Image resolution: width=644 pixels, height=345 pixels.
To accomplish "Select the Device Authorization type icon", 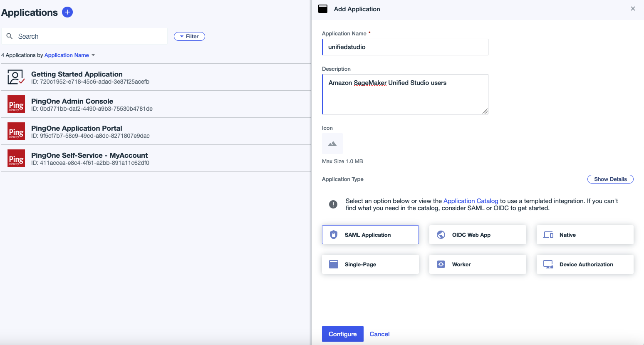I will [548, 264].
